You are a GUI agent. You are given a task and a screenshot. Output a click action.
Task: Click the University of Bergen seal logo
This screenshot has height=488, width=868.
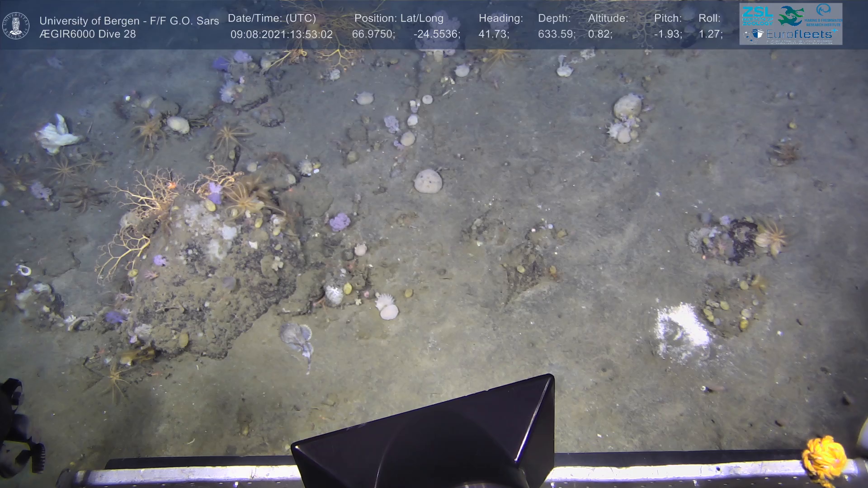click(16, 26)
